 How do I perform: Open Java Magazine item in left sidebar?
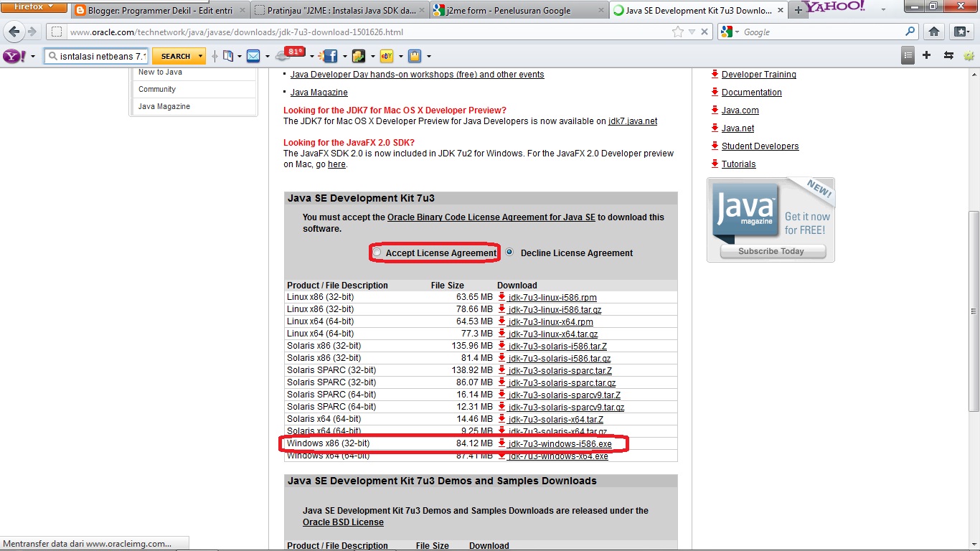[164, 106]
